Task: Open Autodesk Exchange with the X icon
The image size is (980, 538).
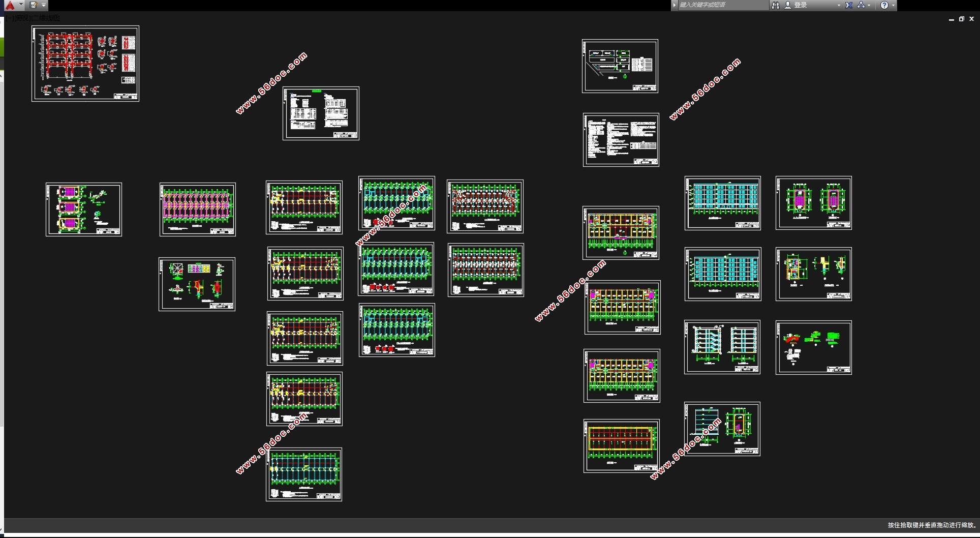Action: coord(849,5)
